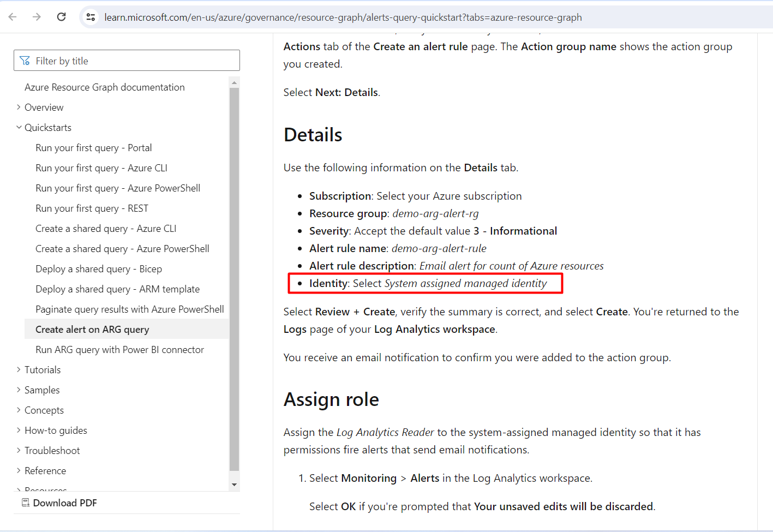The height and width of the screenshot is (532, 773).
Task: Expand the Reference section chevron
Action: (19, 470)
